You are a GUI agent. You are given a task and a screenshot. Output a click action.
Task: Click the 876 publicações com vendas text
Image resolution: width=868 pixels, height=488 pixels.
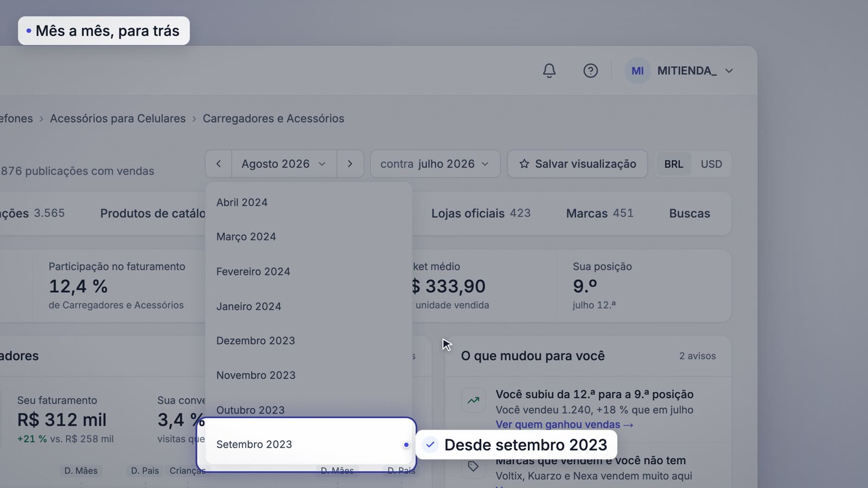(x=77, y=171)
